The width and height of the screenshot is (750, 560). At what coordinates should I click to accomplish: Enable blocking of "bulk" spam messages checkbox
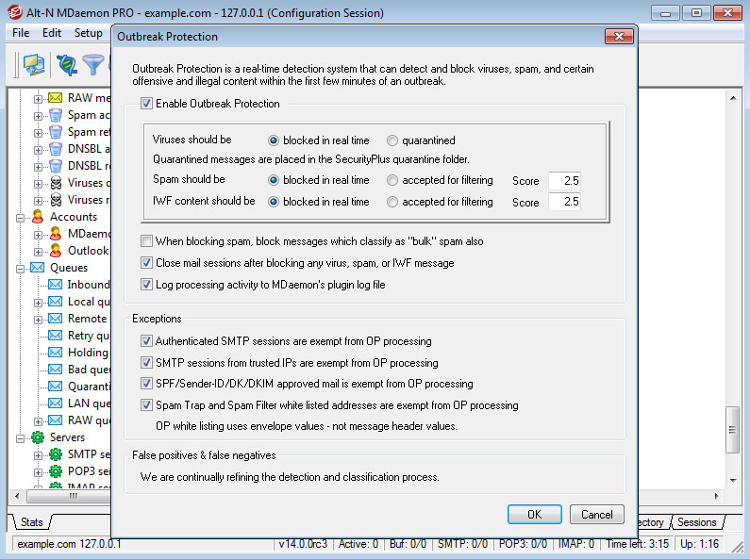(146, 241)
